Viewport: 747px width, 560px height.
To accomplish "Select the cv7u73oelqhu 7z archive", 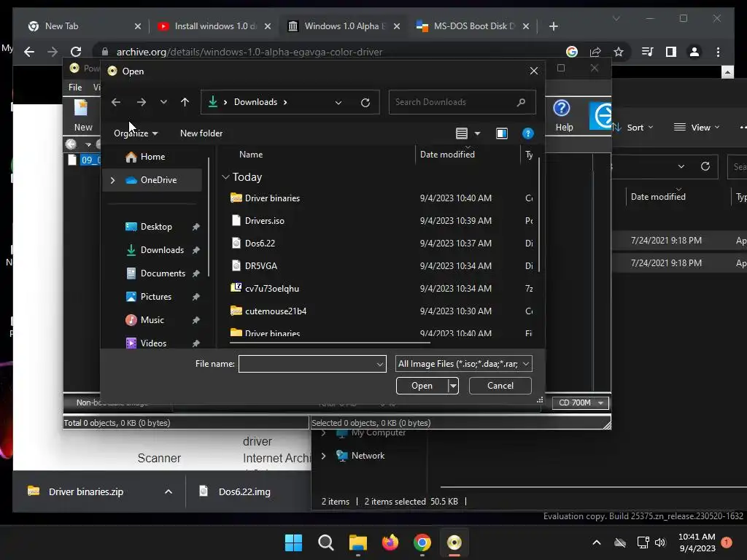I will 271,289.
